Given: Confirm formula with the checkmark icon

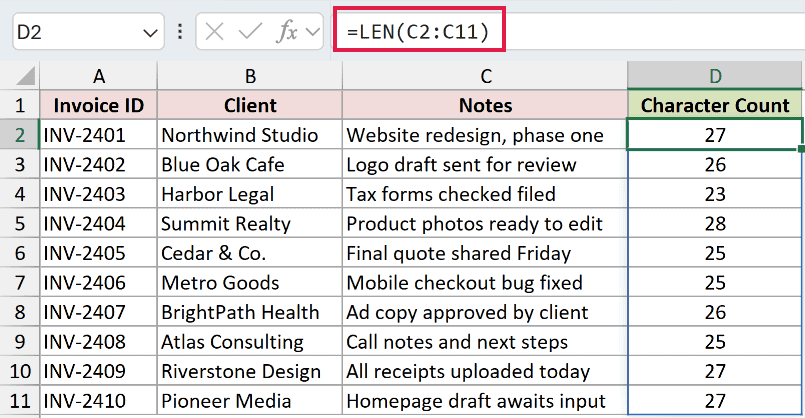Looking at the screenshot, I should (250, 32).
